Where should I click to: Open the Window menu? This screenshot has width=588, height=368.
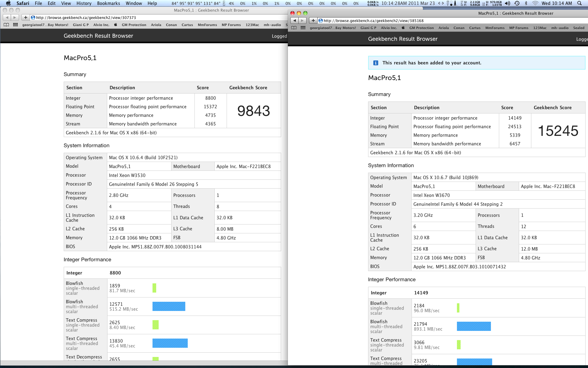[134, 3]
